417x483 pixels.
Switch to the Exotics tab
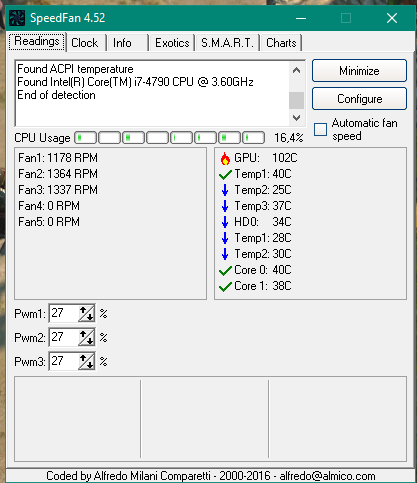pos(172,43)
